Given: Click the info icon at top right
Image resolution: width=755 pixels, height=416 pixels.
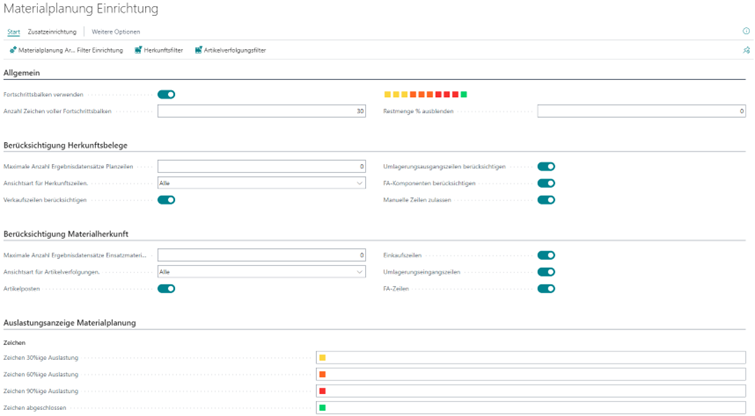Looking at the screenshot, I should pyautogui.click(x=746, y=31).
